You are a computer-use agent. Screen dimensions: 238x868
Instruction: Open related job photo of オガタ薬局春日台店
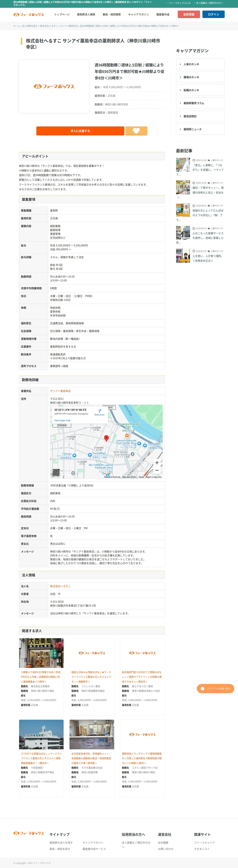point(92,735)
